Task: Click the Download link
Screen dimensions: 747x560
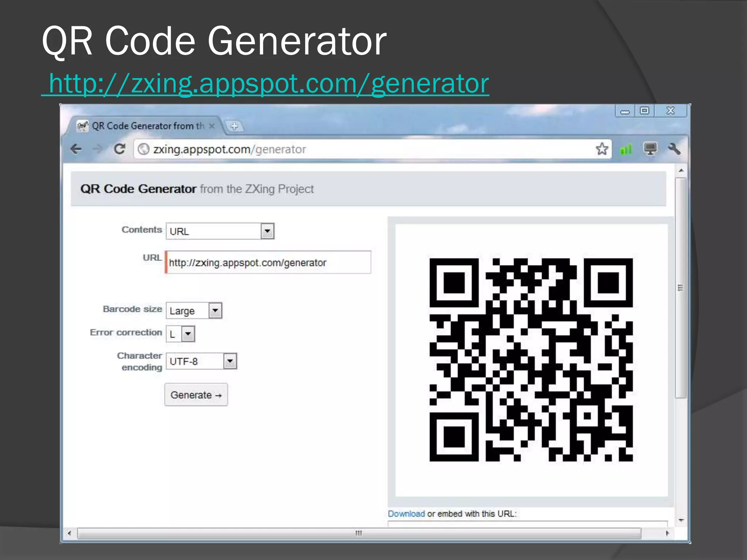Action: [x=406, y=514]
